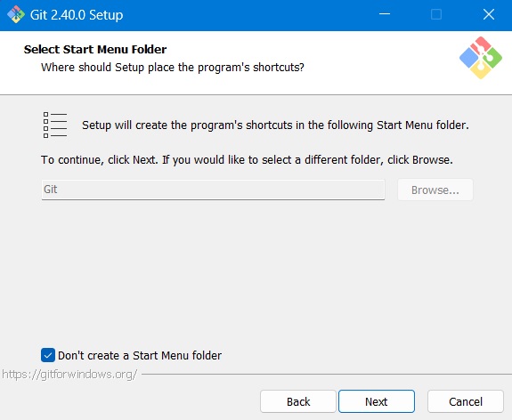
Task: Click "Where should Setup place the program's shortcuts?" text
Action: (173, 68)
